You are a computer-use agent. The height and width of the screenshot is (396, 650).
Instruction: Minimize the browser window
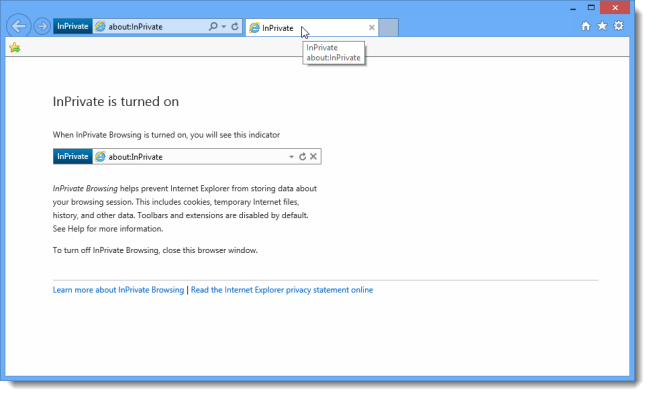[573, 8]
